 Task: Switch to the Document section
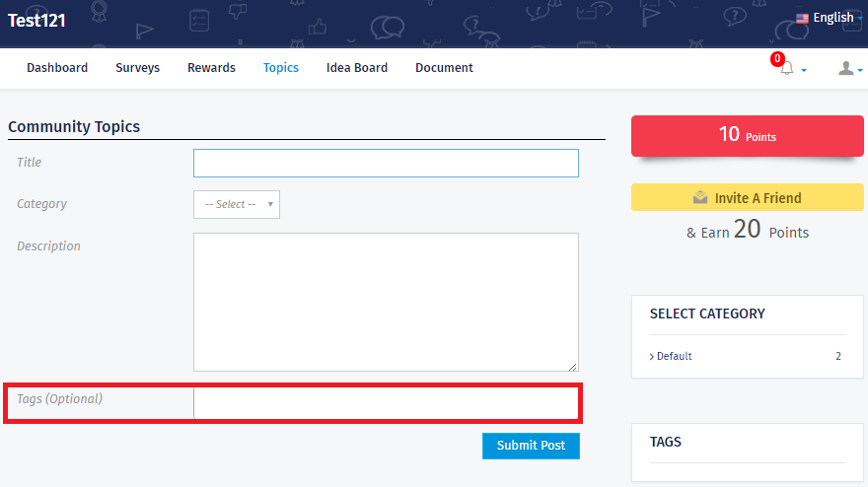[444, 68]
